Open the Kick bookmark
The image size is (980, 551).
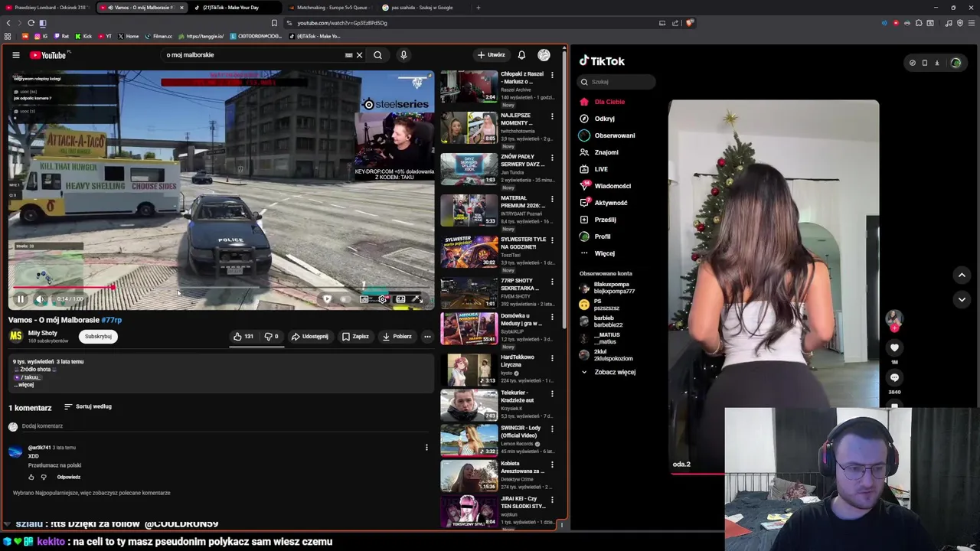click(83, 36)
